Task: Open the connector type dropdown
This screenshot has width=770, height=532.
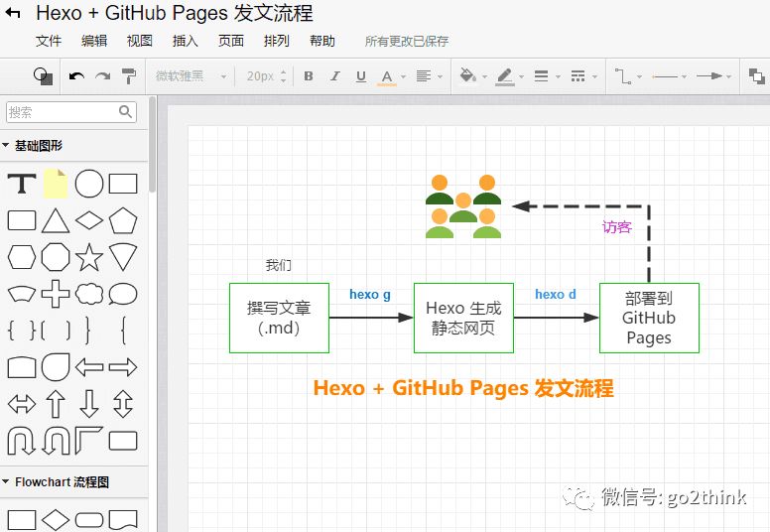Action: [x=628, y=76]
